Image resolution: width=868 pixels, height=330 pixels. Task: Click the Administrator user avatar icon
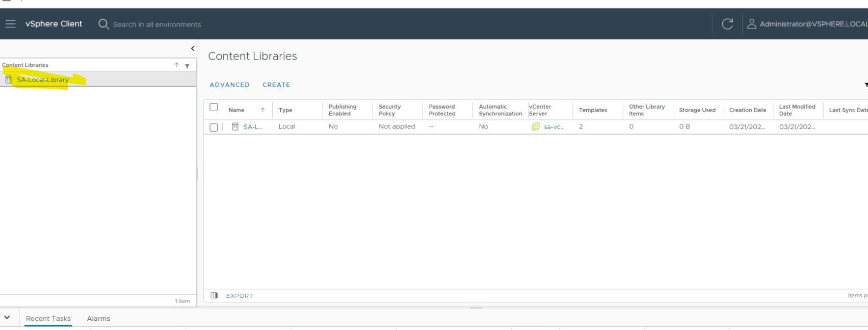[x=751, y=24]
